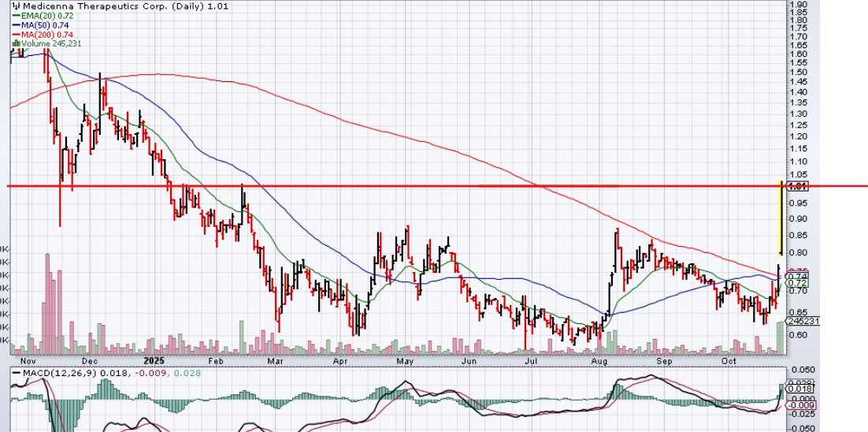
Task: Click the MA(200) 0.74 legend entry
Action: pyautogui.click(x=42, y=35)
